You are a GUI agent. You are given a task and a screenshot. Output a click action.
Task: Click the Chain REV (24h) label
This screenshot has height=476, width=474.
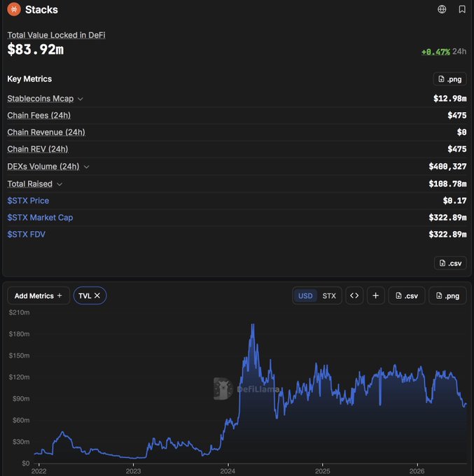[x=38, y=149]
